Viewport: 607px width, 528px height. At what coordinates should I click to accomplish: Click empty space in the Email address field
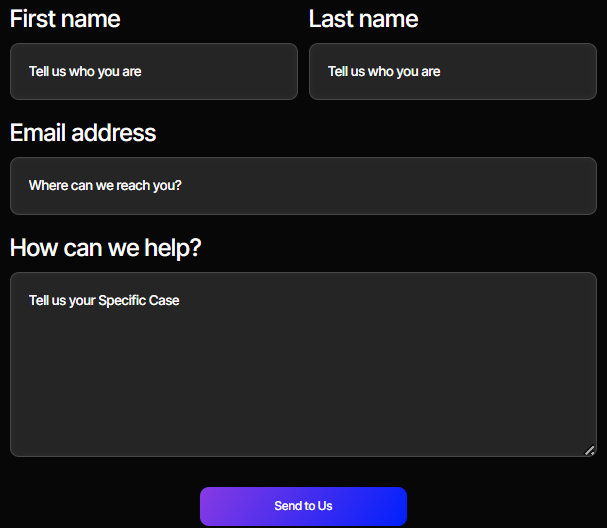point(420,186)
